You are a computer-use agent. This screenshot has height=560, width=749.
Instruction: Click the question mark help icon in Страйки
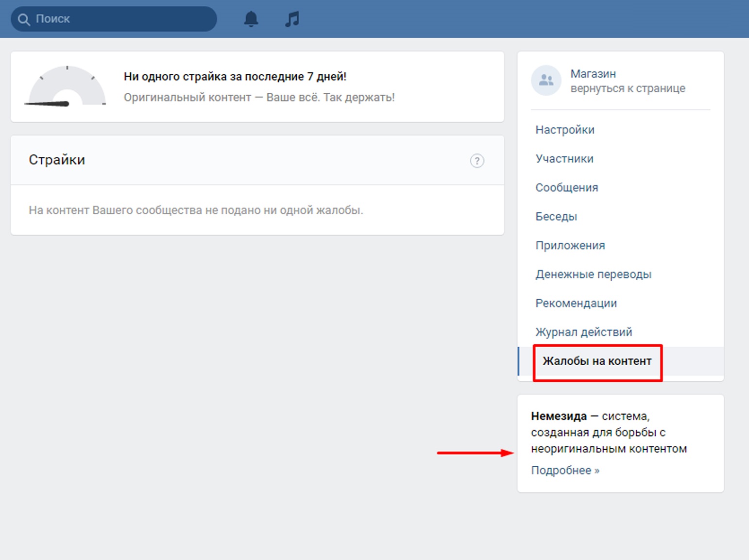(x=477, y=161)
